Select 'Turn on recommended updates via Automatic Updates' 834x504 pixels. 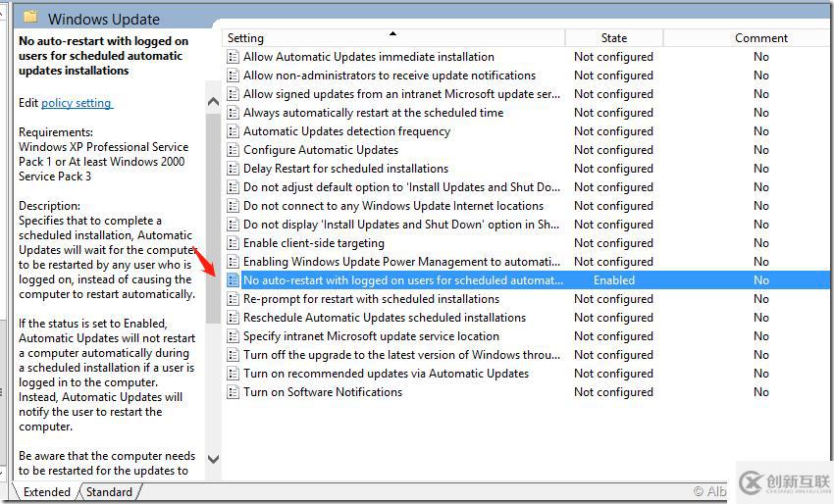387,374
